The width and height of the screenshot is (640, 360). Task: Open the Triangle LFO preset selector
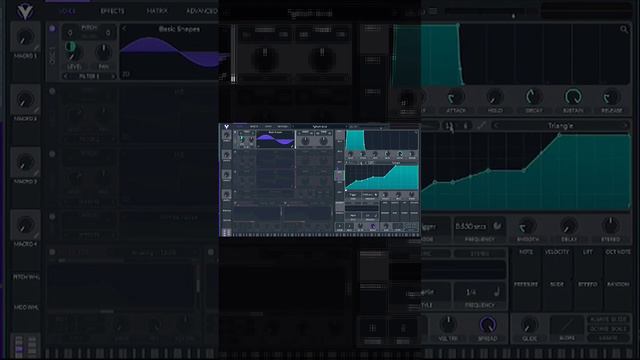point(560,126)
